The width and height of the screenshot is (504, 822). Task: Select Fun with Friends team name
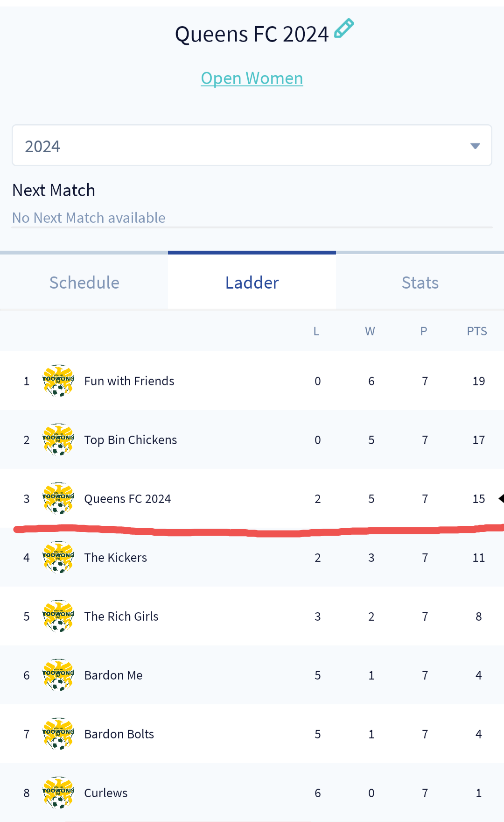(x=129, y=381)
